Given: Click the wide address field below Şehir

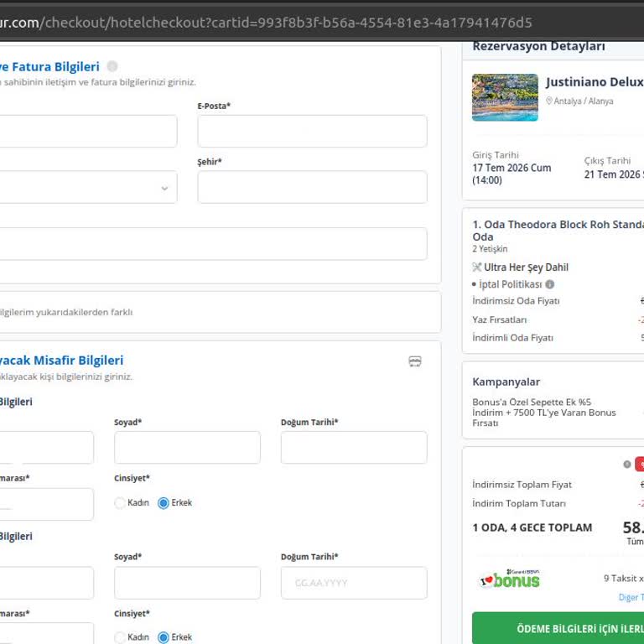Looking at the screenshot, I should click(x=214, y=243).
